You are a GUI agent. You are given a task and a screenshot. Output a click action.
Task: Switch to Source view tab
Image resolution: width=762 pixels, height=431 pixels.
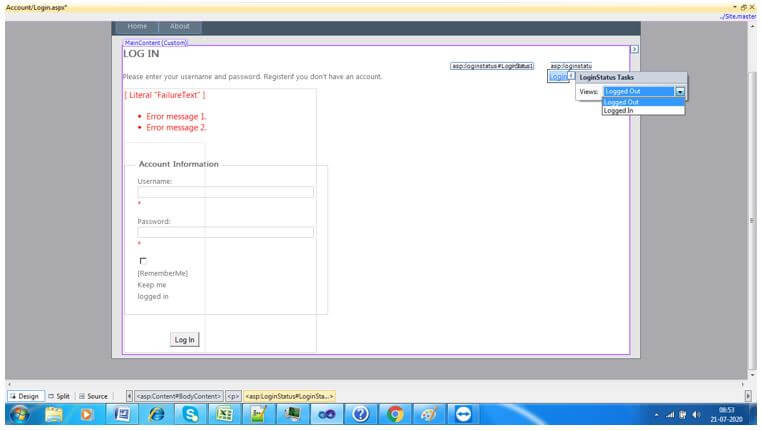[x=93, y=397]
